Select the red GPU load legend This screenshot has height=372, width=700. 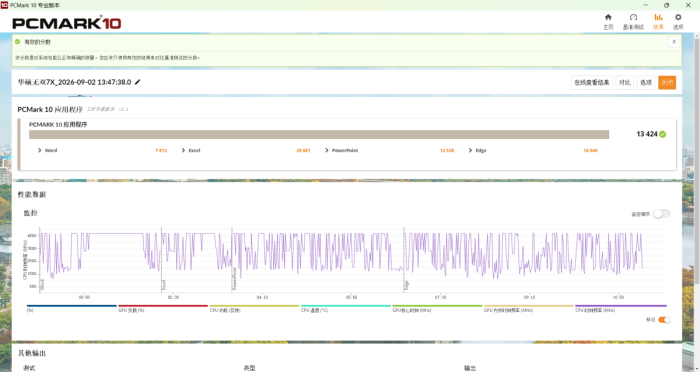[x=163, y=308]
